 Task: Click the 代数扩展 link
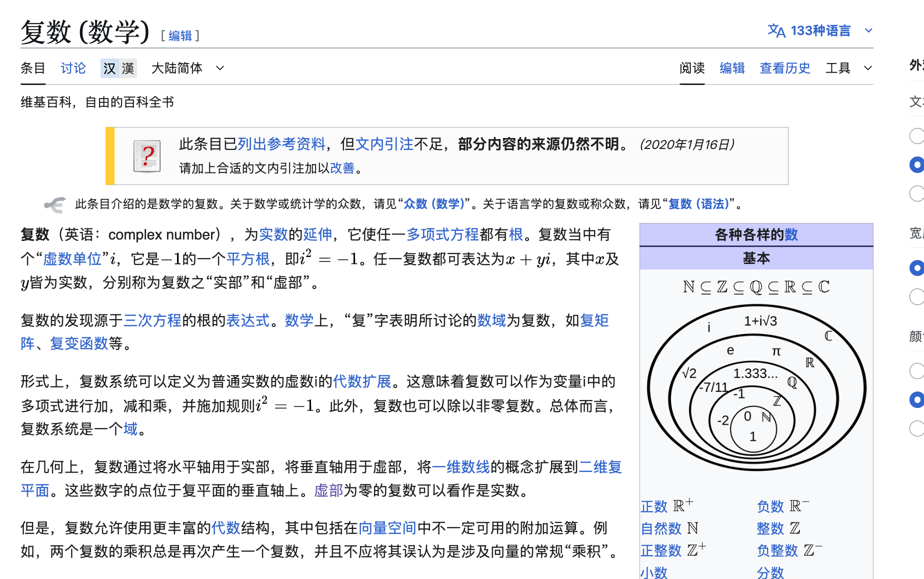(x=362, y=381)
